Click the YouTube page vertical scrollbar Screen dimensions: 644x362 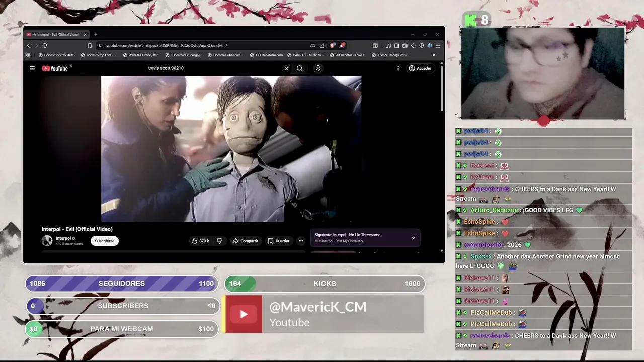pyautogui.click(x=442, y=88)
